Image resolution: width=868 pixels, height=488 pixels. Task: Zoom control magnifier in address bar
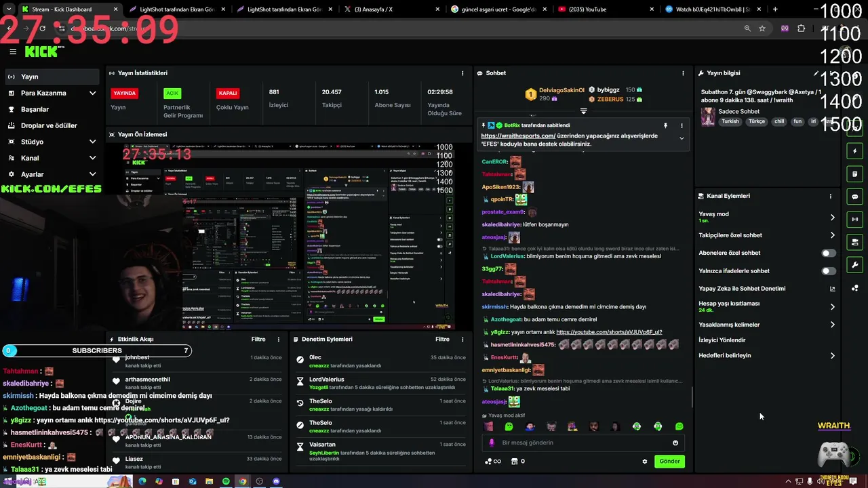pyautogui.click(x=747, y=28)
